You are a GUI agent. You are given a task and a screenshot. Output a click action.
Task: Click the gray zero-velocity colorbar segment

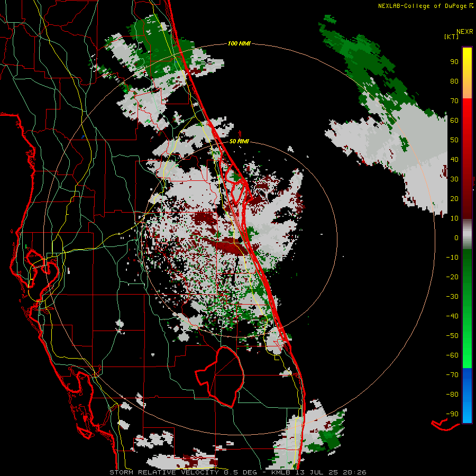pos(467,234)
